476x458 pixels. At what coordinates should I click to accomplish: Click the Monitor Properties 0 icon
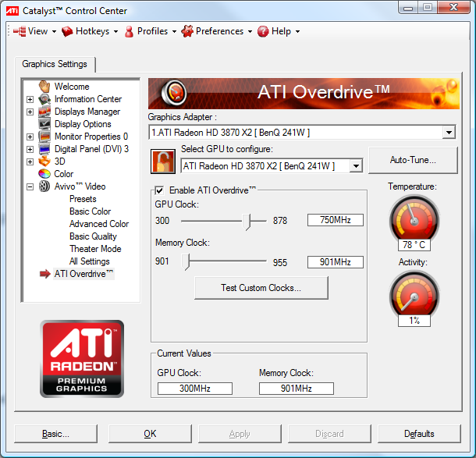[44, 137]
